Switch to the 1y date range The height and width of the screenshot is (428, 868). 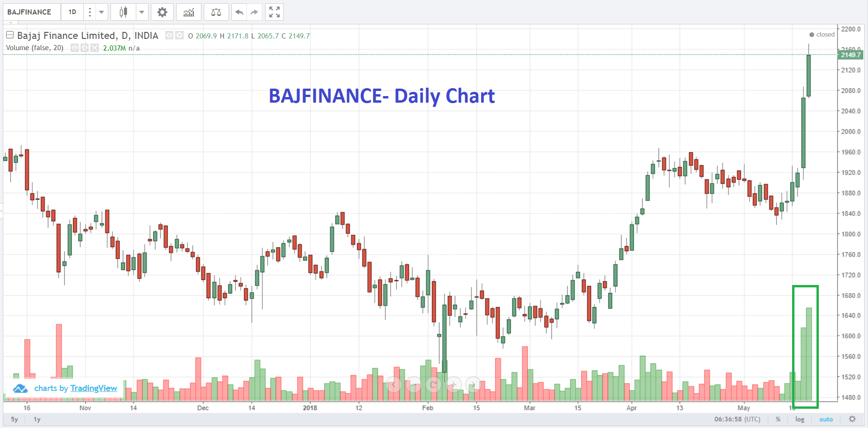tap(37, 420)
